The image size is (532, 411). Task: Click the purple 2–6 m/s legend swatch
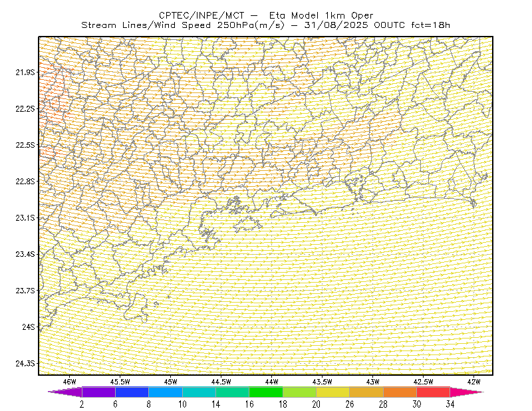(98, 392)
